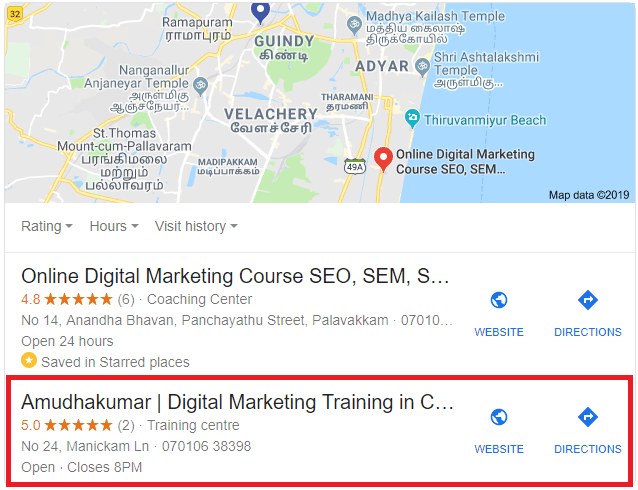Click the blue map pin near Ramapuram
Image resolution: width=638 pixels, height=490 pixels.
(260, 12)
